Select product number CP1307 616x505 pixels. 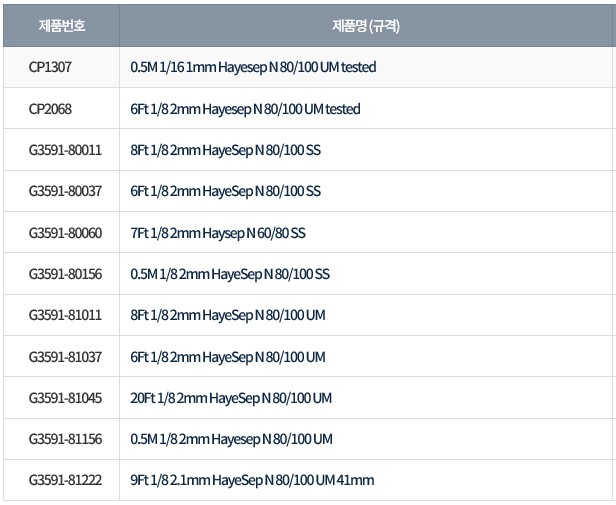coord(51,67)
